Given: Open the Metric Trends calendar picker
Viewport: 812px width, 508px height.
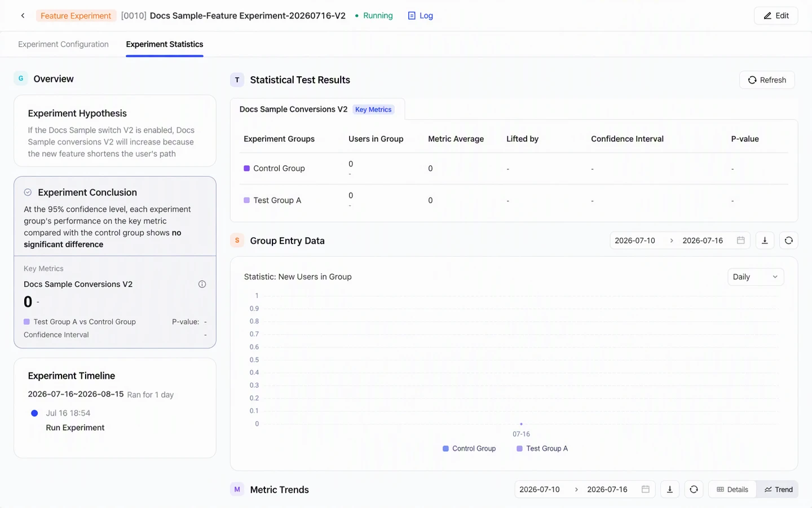Looking at the screenshot, I should pos(646,489).
